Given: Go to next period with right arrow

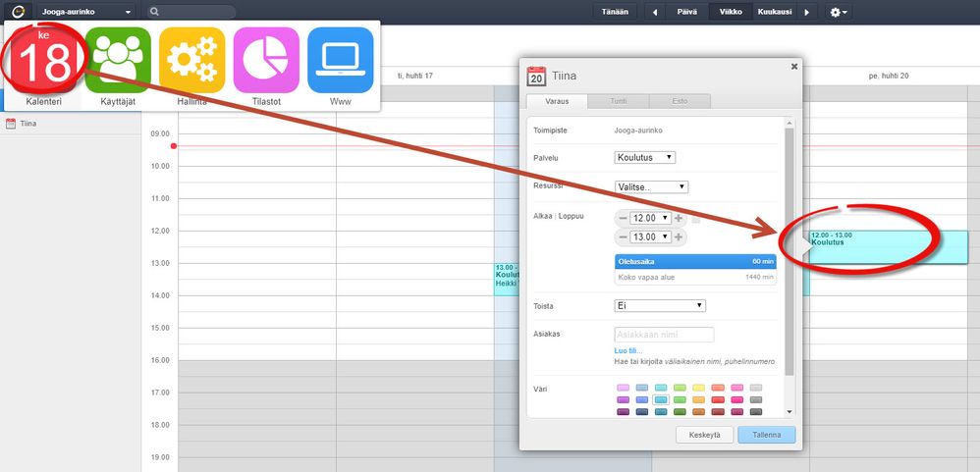Looking at the screenshot, I should 807,12.
